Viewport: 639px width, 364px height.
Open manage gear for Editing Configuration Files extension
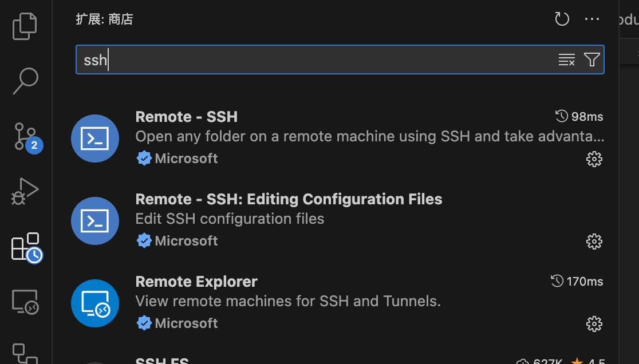pyautogui.click(x=594, y=242)
